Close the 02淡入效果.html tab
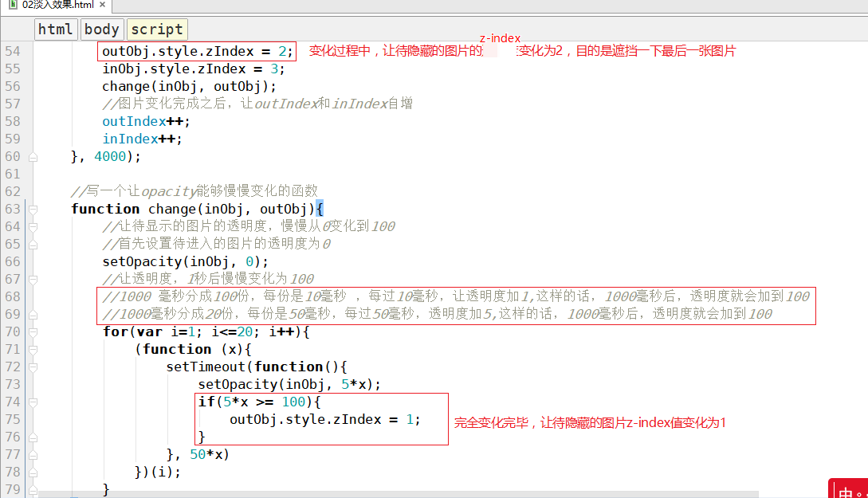 pyautogui.click(x=103, y=6)
